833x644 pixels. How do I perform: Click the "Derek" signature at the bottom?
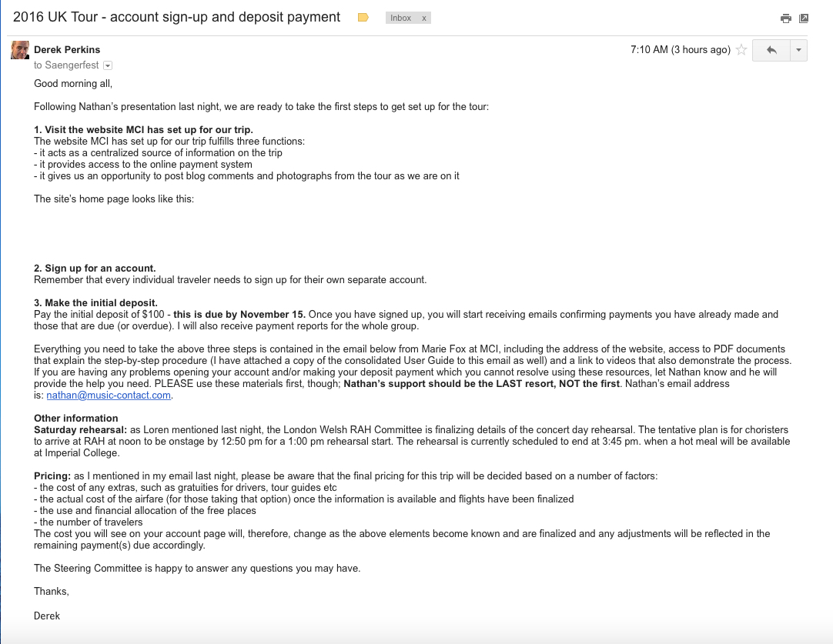tap(47, 616)
